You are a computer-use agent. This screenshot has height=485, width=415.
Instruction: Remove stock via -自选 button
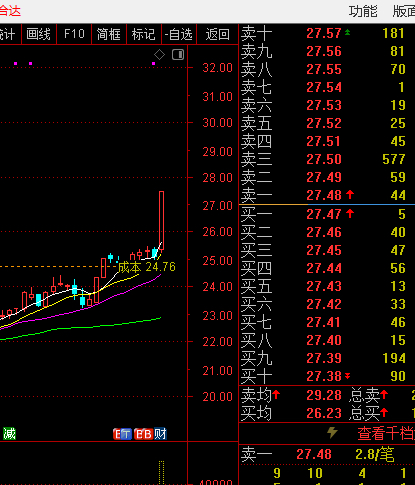179,34
